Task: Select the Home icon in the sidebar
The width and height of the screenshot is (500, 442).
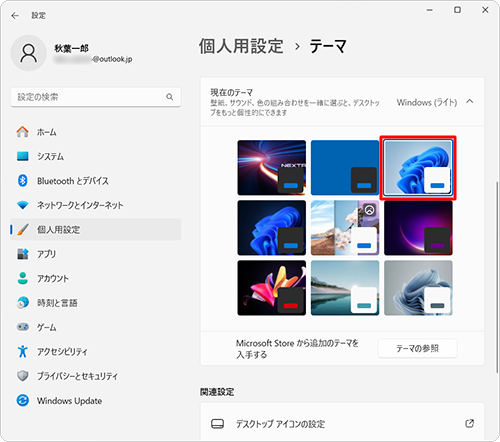Action: (23, 132)
